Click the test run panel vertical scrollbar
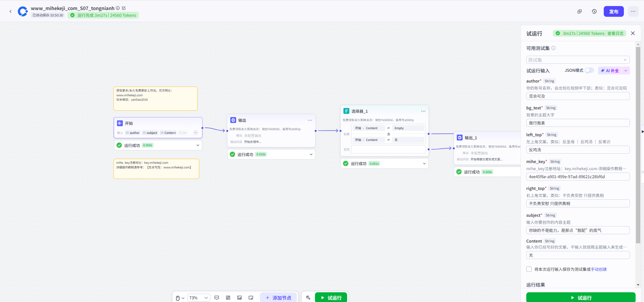 (638, 144)
